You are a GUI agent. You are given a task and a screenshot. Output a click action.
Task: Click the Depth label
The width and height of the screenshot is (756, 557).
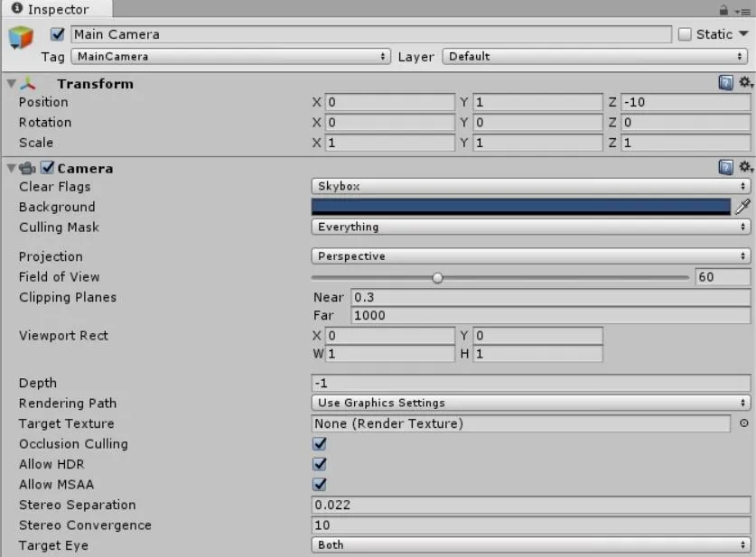pos(38,383)
